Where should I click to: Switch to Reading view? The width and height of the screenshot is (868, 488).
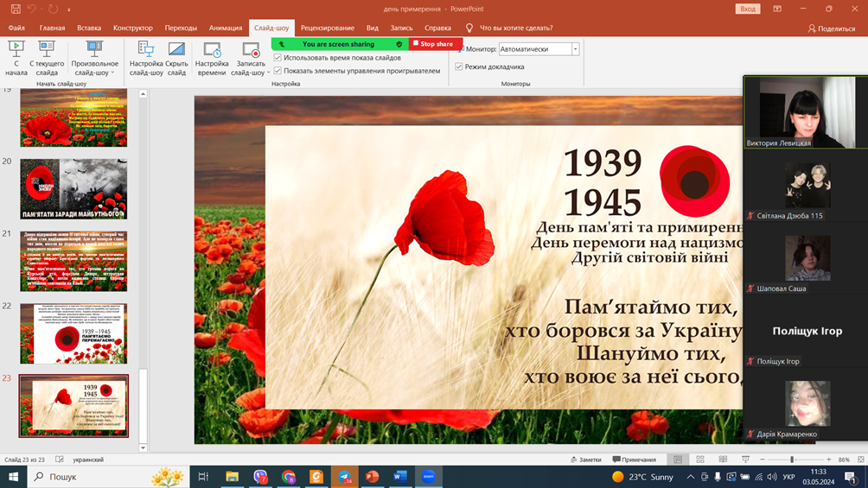point(723,459)
